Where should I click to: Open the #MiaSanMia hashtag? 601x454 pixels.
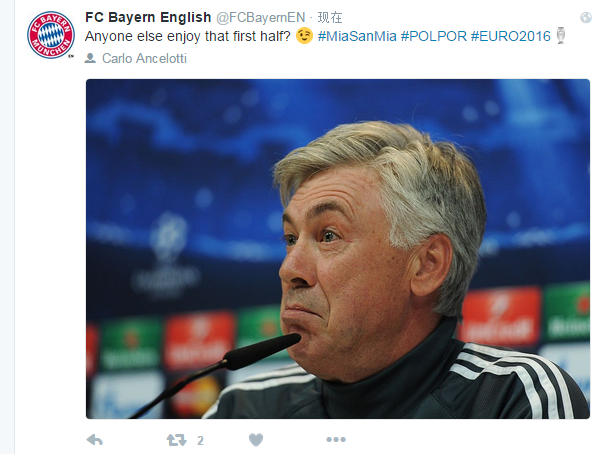(357, 36)
